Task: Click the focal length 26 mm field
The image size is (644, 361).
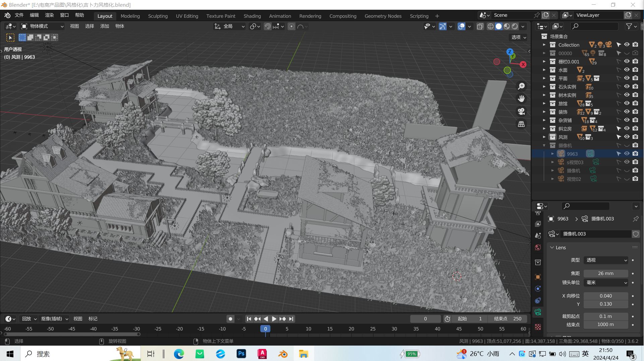Action: click(x=605, y=273)
